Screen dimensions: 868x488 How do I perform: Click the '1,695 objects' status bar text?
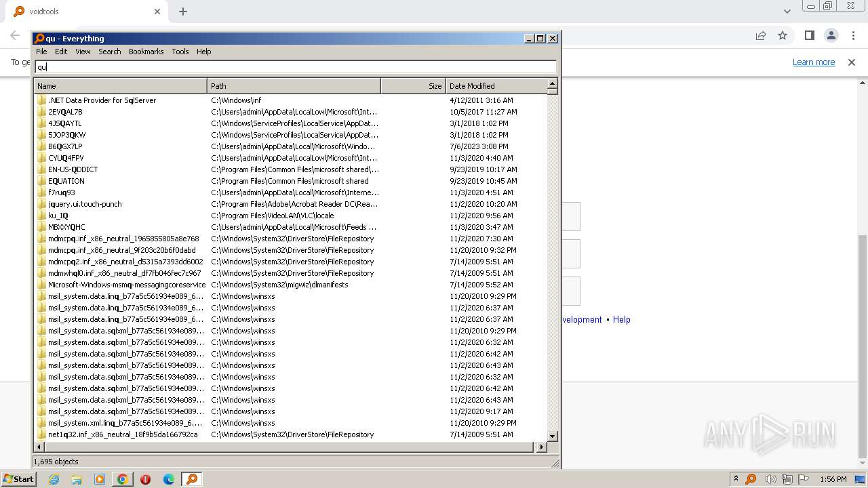pyautogui.click(x=56, y=462)
